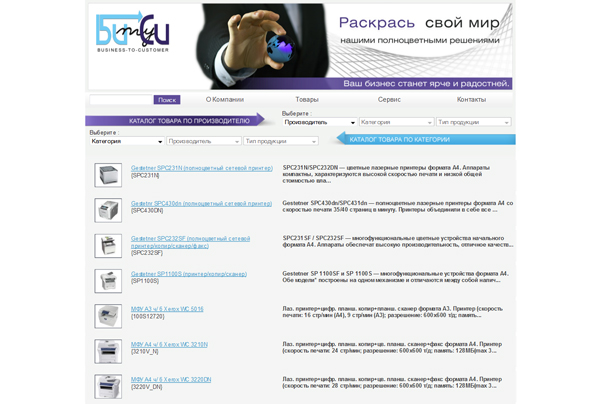Open the Gestetner SP1100S product link

(189, 274)
